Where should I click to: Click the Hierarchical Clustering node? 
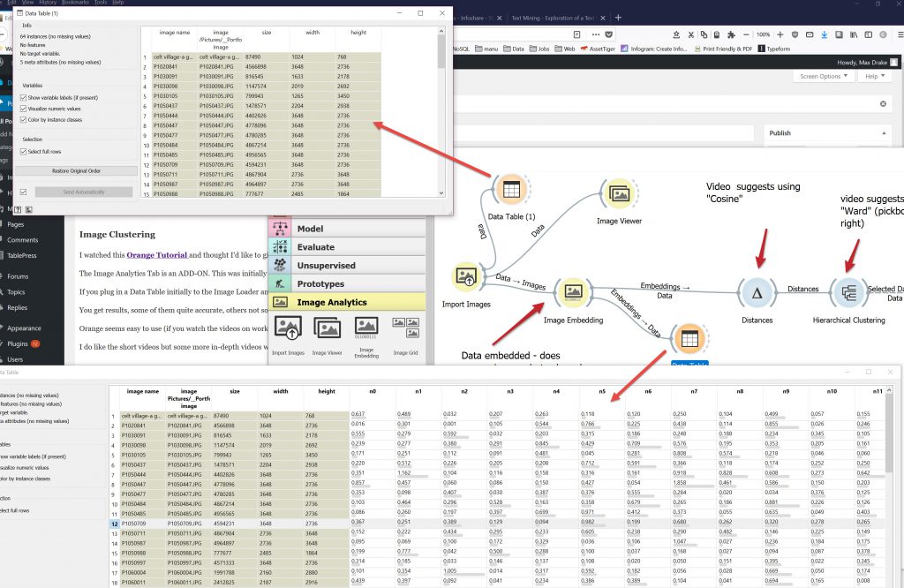tap(849, 294)
